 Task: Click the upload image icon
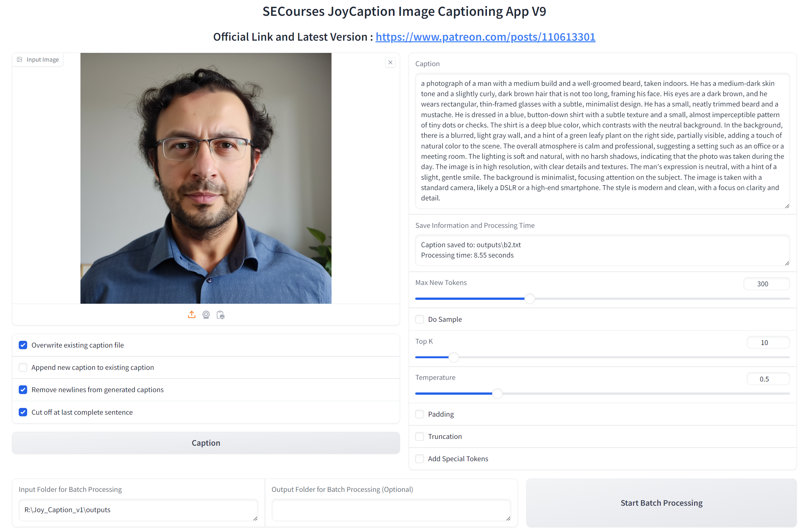click(192, 315)
